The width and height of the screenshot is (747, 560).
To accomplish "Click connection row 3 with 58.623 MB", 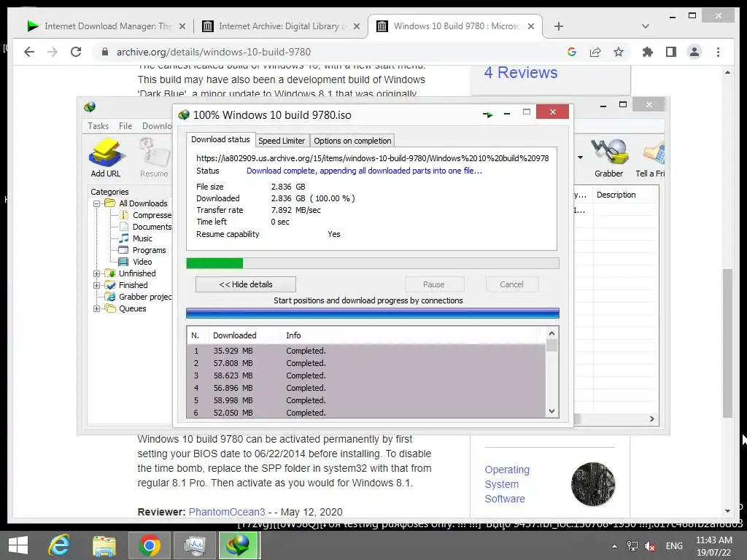I will pos(366,376).
